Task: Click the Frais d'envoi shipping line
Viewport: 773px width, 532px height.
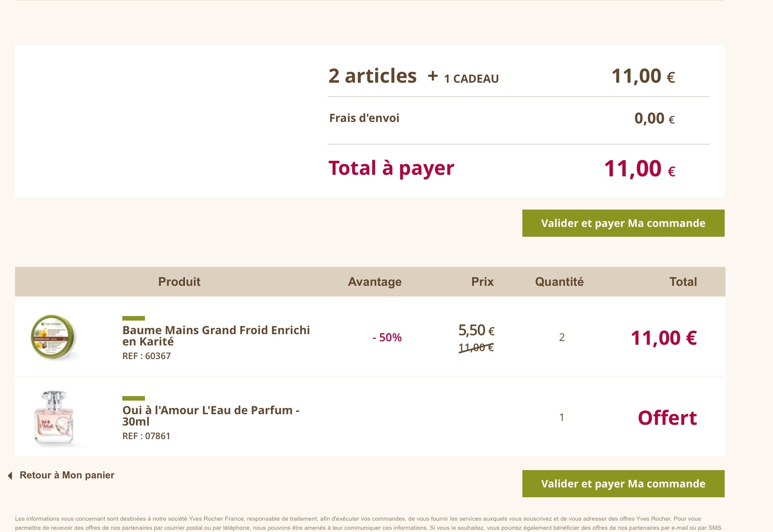Action: pyautogui.click(x=364, y=118)
